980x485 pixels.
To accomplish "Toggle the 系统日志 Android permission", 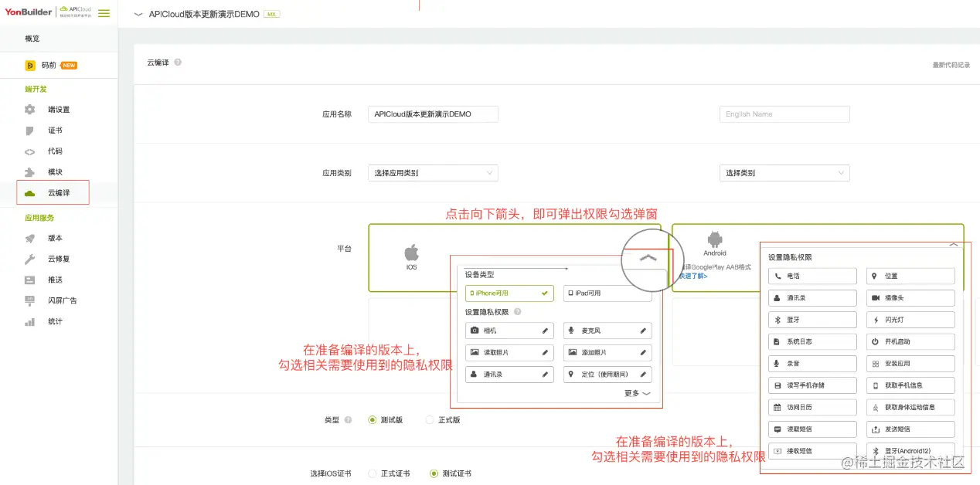I will [x=813, y=341].
